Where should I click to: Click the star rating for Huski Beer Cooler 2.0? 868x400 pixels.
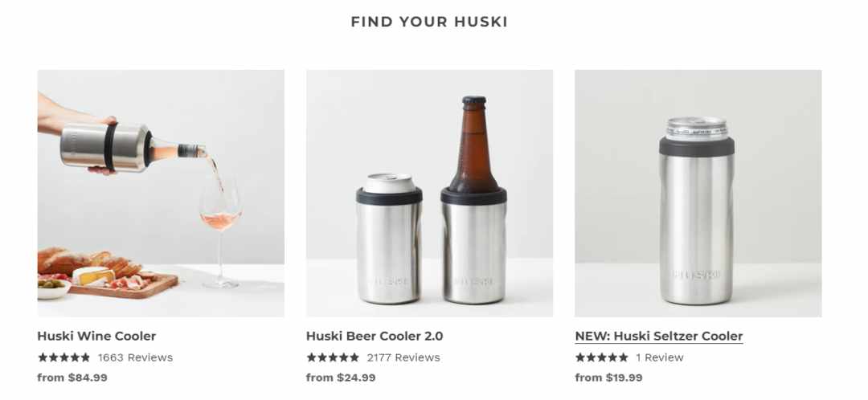pyautogui.click(x=333, y=357)
